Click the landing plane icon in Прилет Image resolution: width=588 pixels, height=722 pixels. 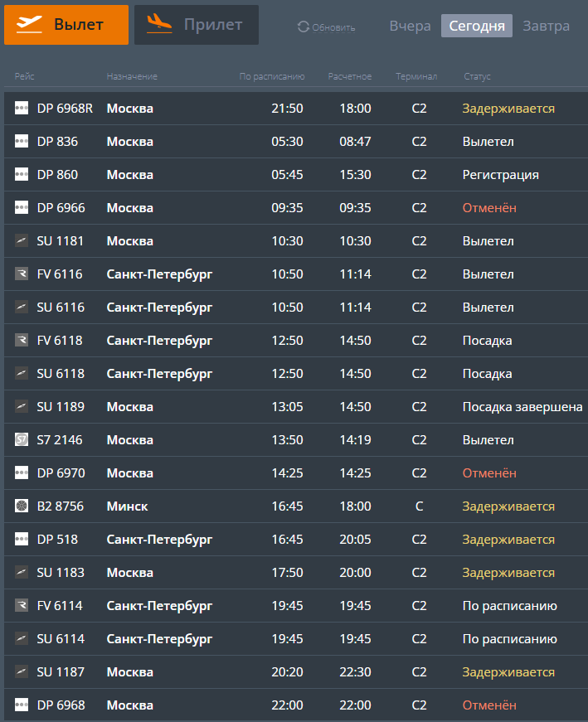(159, 23)
